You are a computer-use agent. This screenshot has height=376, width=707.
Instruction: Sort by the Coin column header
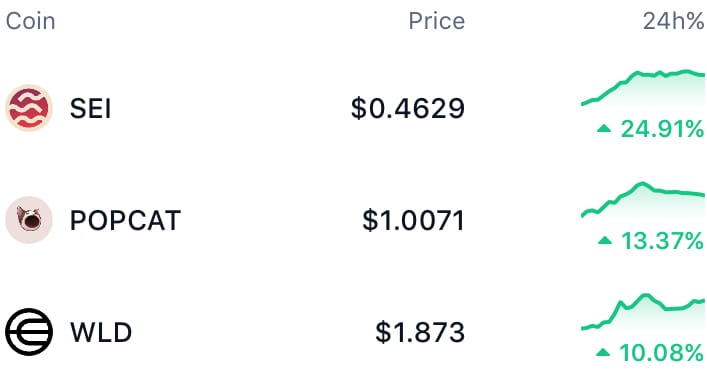31,21
